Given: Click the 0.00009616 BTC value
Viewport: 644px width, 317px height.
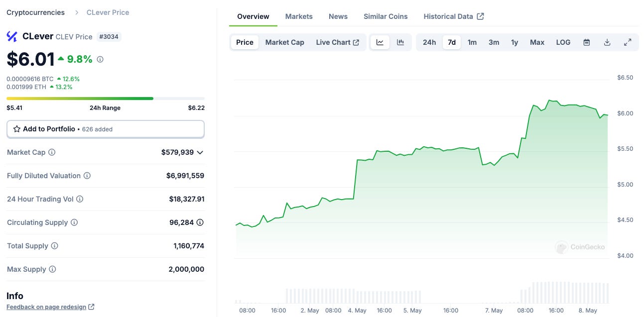Looking at the screenshot, I should [x=30, y=79].
